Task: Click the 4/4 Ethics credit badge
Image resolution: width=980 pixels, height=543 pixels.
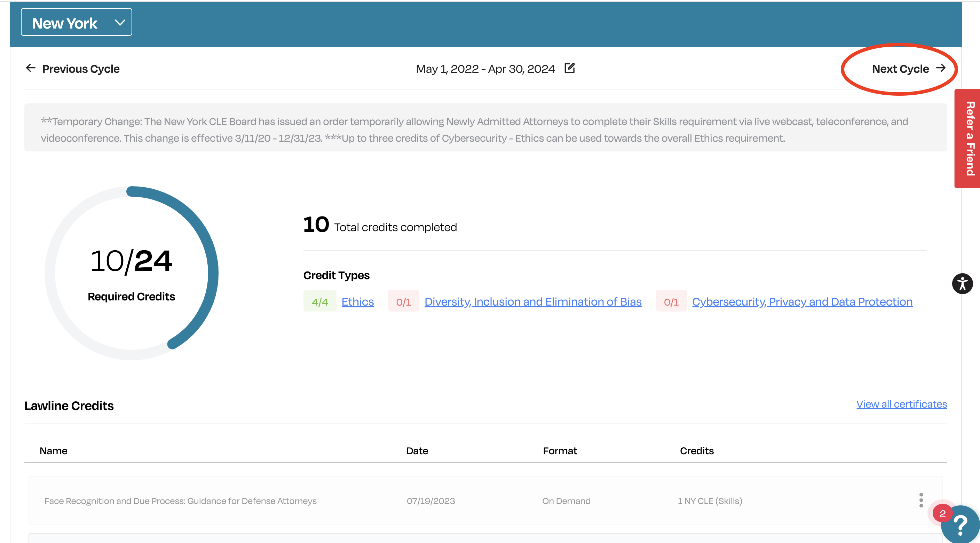Action: coord(319,301)
